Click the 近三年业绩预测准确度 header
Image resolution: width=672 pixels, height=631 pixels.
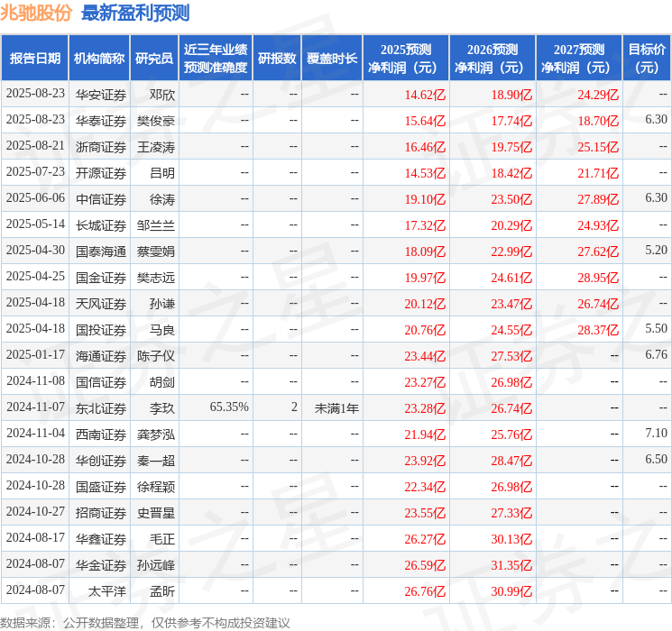(x=216, y=58)
